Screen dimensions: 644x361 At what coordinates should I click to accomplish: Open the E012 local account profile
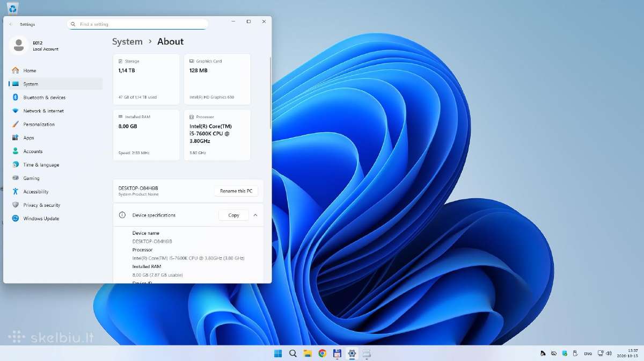pyautogui.click(x=34, y=46)
